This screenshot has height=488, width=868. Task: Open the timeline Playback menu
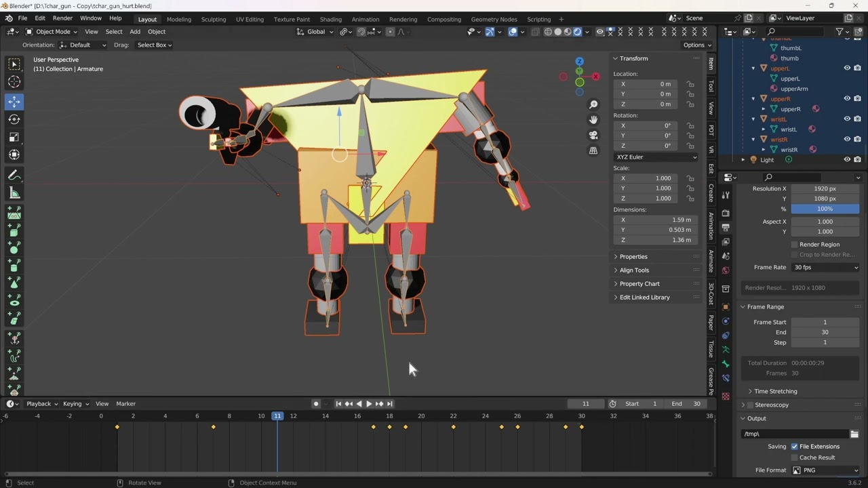tap(41, 404)
